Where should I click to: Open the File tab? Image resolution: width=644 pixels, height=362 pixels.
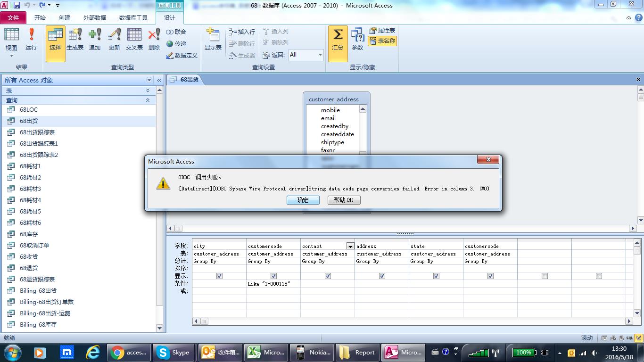click(13, 17)
